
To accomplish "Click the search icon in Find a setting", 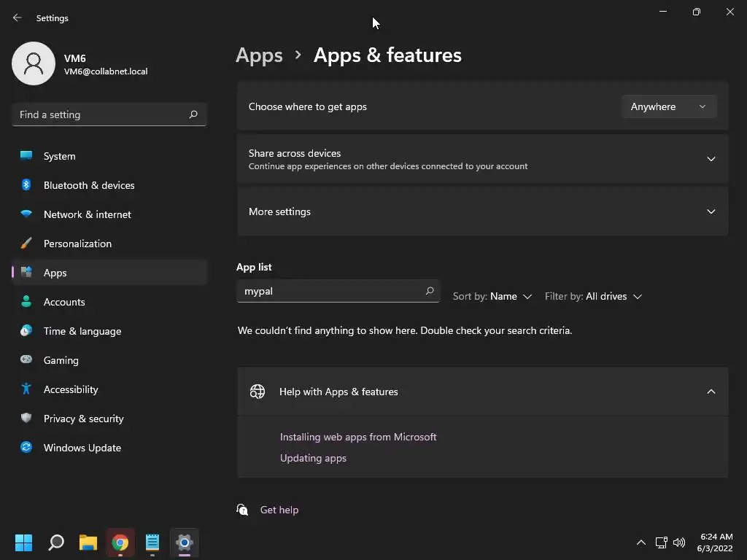I will pyautogui.click(x=193, y=114).
